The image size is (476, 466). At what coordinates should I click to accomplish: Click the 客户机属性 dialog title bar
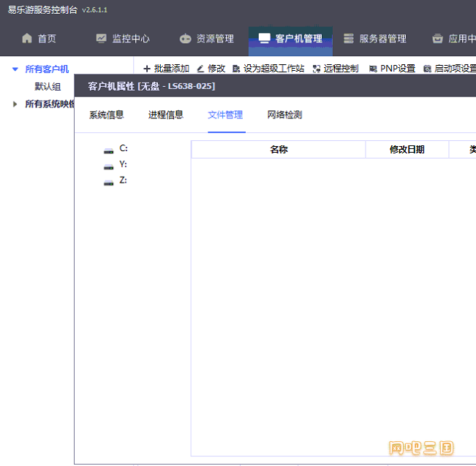pos(275,86)
